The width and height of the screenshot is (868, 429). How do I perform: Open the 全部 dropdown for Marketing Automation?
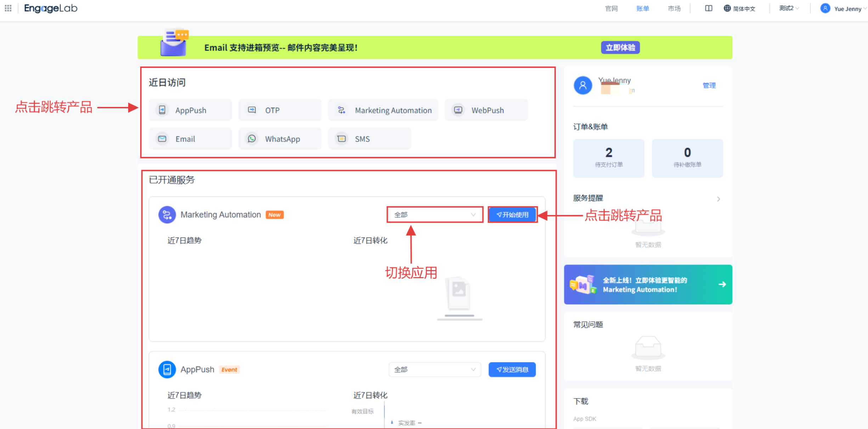coord(435,215)
